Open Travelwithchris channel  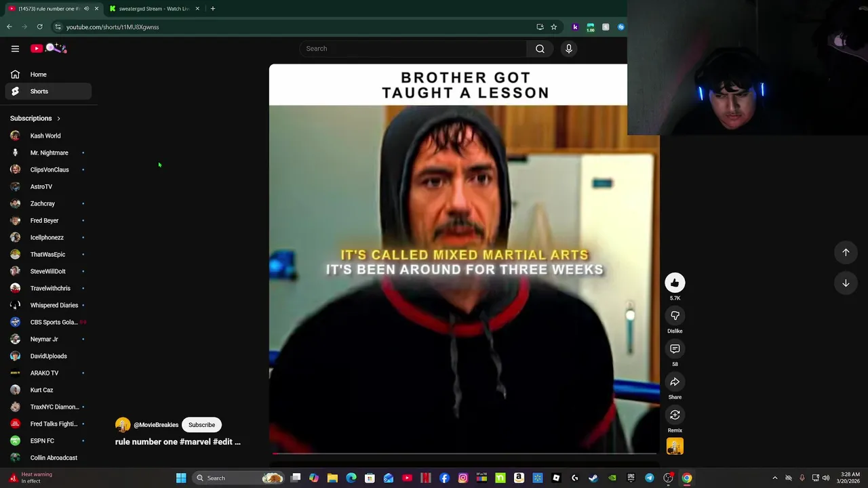pyautogui.click(x=49, y=288)
